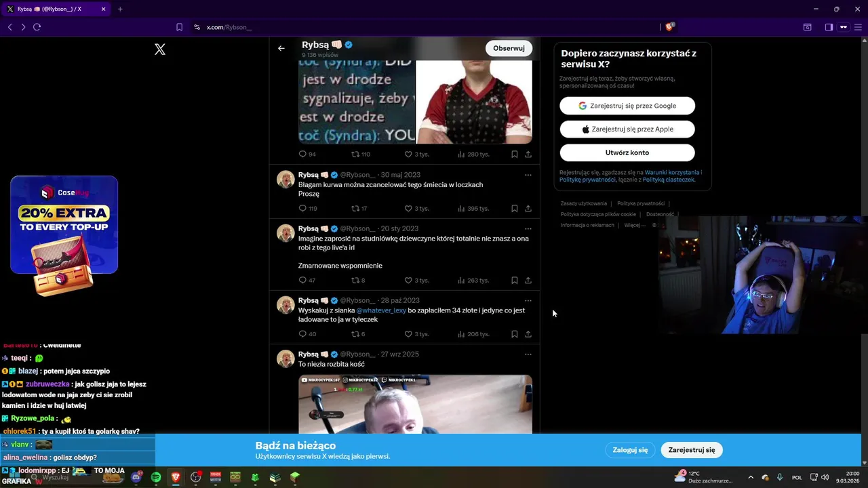
Task: Open the Brave Shields lion icon
Action: pos(670,27)
